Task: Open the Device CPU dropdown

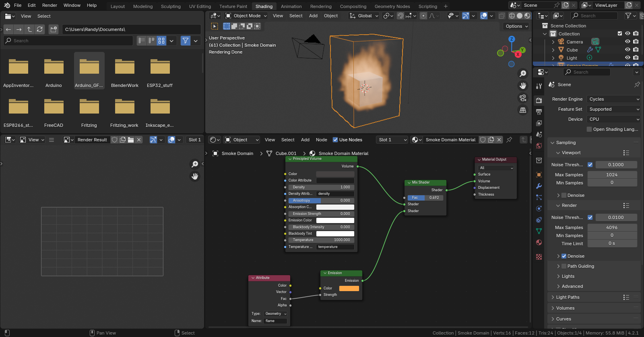Action: coord(614,119)
